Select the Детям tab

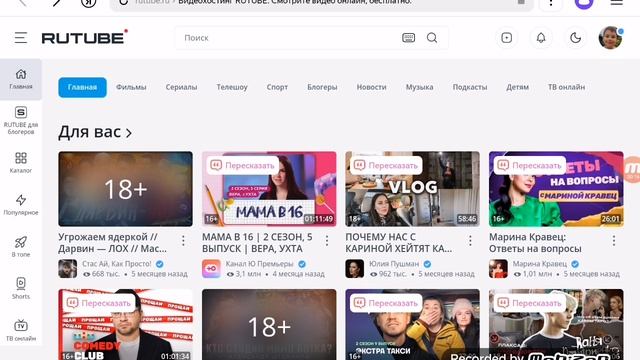(518, 87)
